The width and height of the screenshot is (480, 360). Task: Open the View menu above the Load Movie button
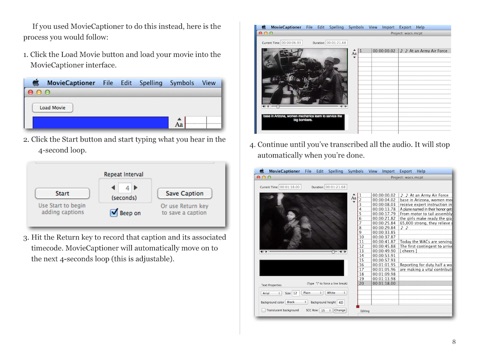[x=209, y=83]
